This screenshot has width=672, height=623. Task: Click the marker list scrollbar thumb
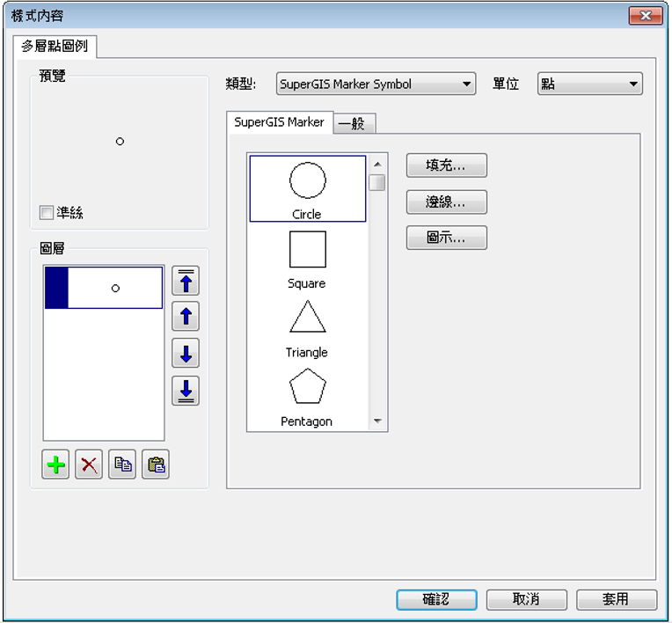(x=377, y=183)
